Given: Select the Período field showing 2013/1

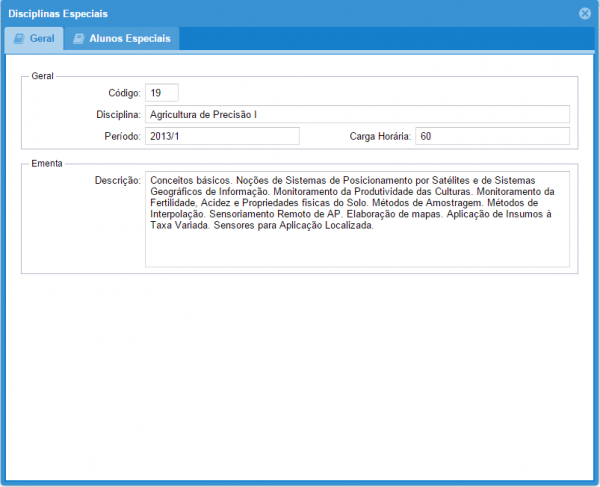Looking at the screenshot, I should 222,136.
